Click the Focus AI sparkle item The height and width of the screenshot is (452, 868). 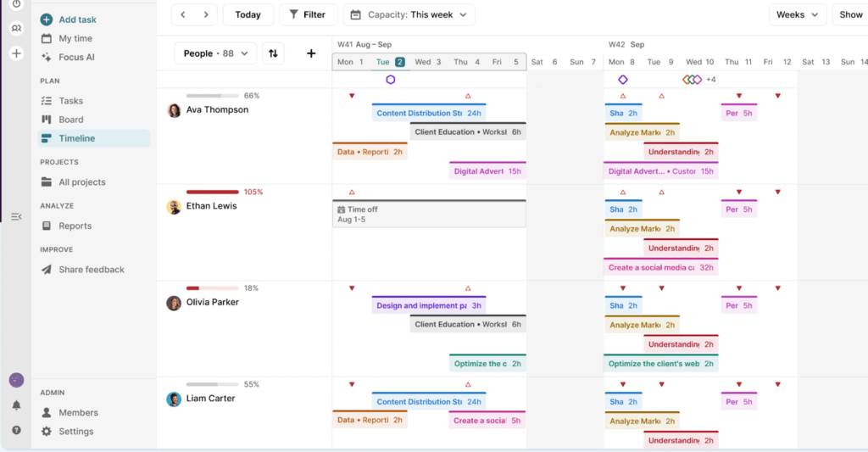pyautogui.click(x=76, y=57)
